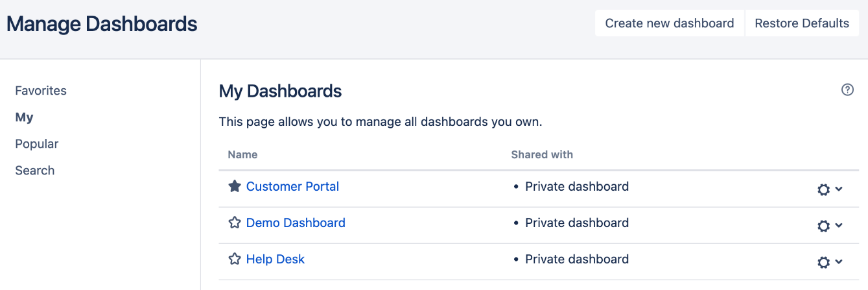
Task: Open the Help Desk dashboard link
Action: [276, 259]
